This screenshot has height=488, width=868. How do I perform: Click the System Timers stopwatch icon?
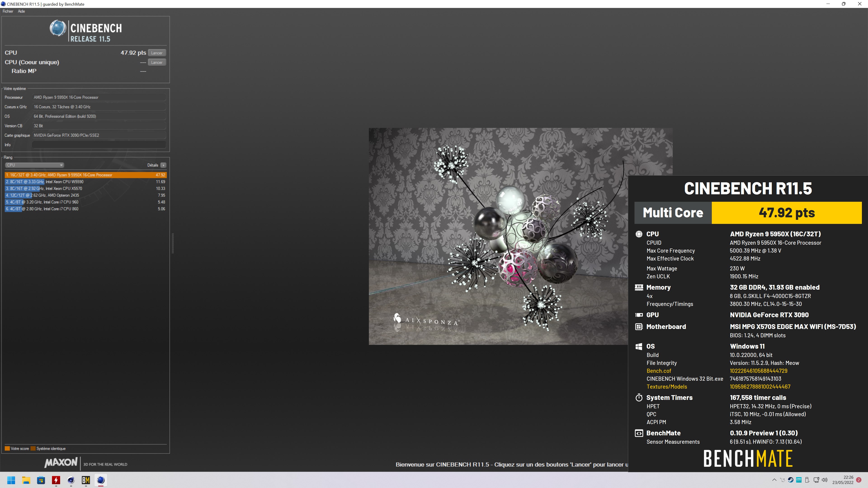pyautogui.click(x=639, y=398)
